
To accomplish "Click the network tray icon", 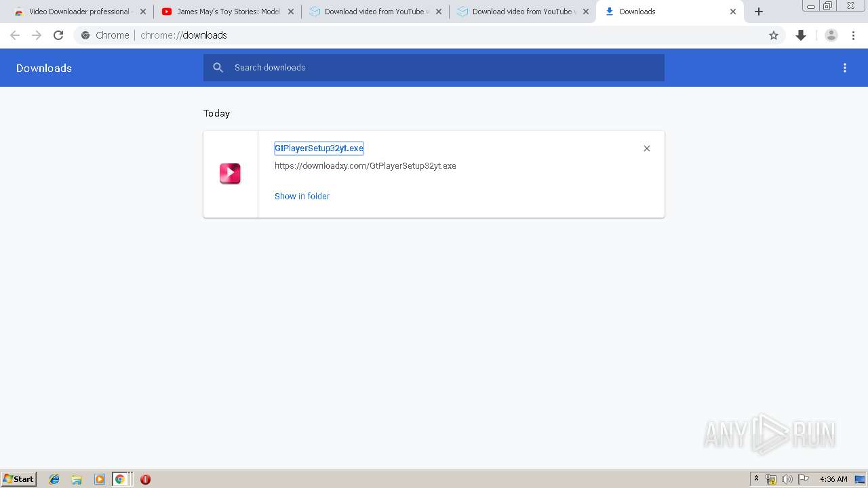I will click(771, 479).
